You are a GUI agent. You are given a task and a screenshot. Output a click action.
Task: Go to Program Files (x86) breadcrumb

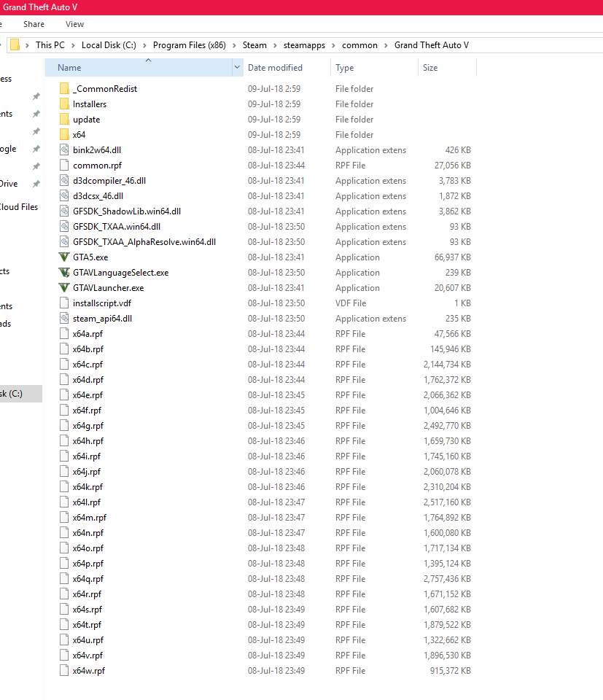pyautogui.click(x=190, y=45)
